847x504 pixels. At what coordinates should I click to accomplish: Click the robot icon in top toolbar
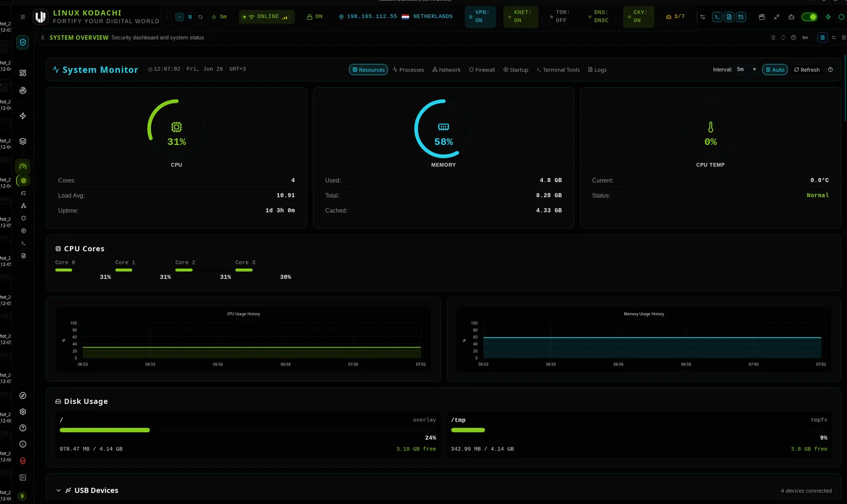coord(791,17)
